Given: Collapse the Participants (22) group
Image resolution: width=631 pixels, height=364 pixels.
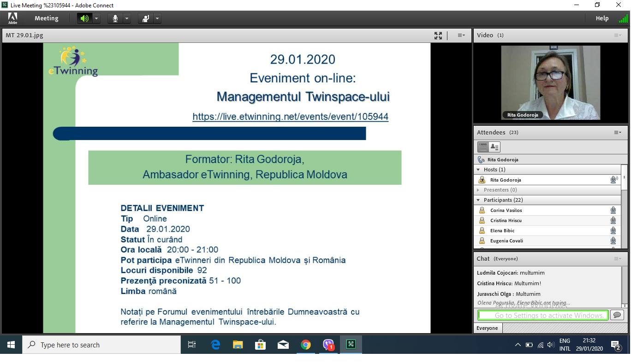Looking at the screenshot, I should tap(478, 200).
